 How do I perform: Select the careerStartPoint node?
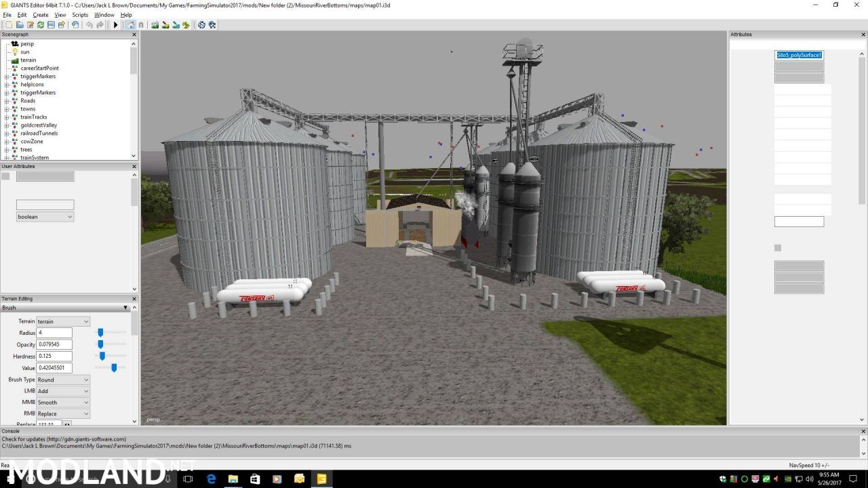pyautogui.click(x=39, y=68)
